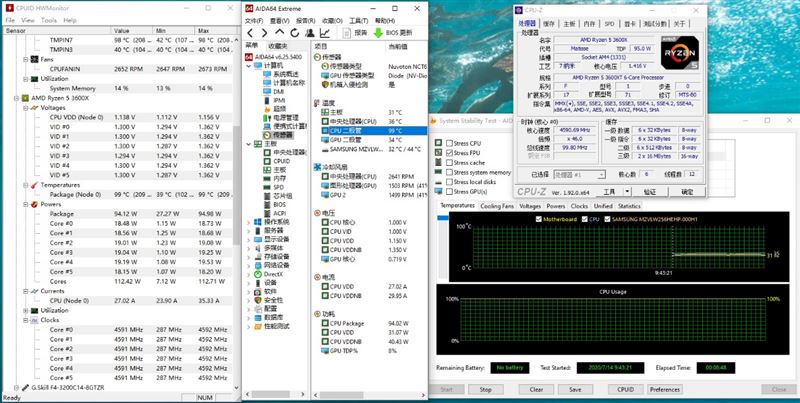This screenshot has height=403, width=800.
Task: Enable Stress local disks checkbox
Action: [449, 182]
